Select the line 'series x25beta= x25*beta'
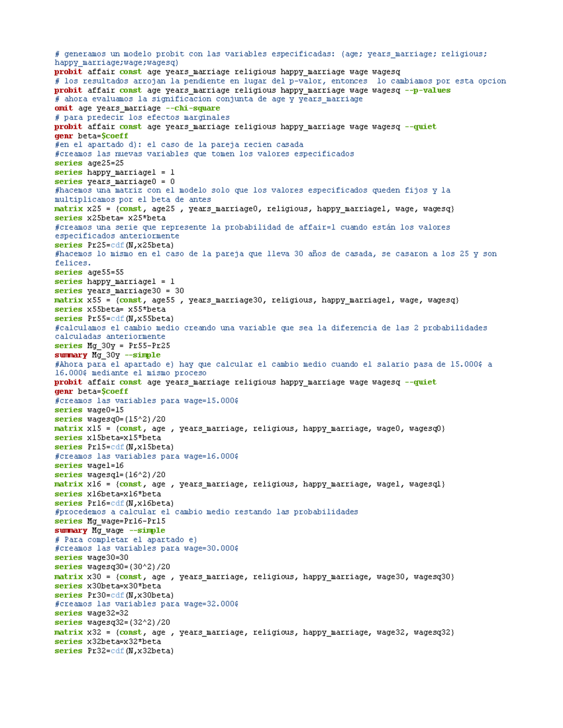 pyautogui.click(x=110, y=218)
